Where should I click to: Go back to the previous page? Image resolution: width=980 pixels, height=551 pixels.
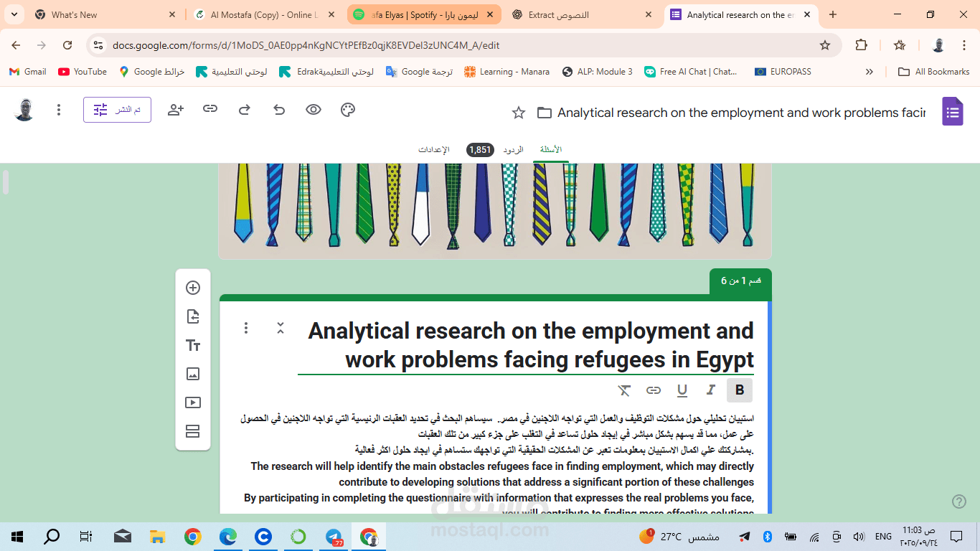coord(16,45)
